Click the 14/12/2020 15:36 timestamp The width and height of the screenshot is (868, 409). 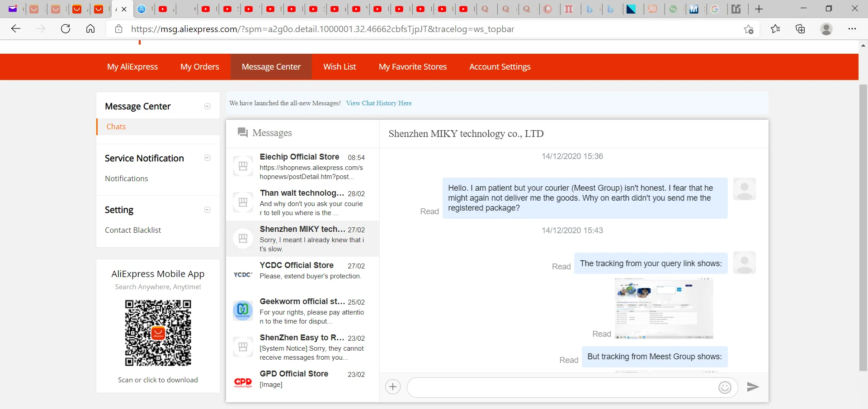click(x=572, y=156)
